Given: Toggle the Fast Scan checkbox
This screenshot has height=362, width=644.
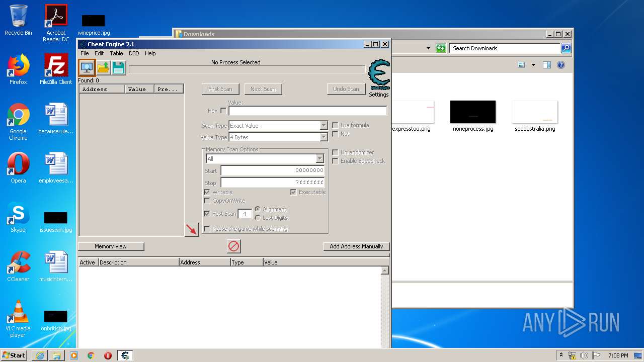Looking at the screenshot, I should click(207, 214).
